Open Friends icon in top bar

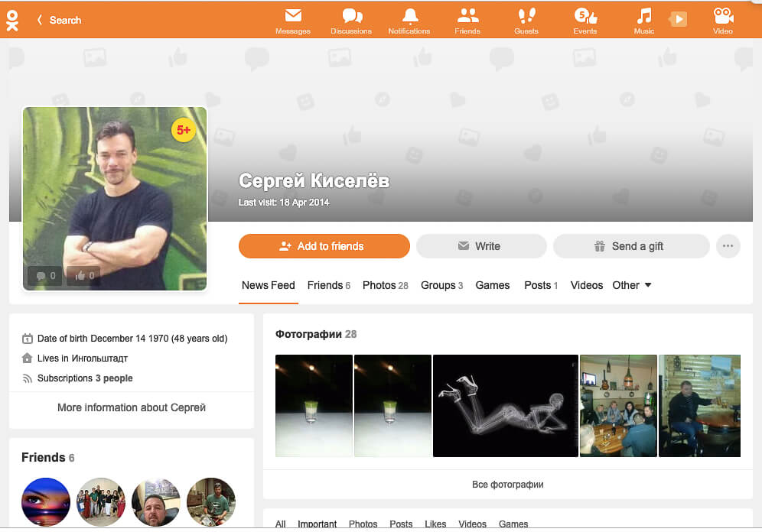(x=467, y=16)
